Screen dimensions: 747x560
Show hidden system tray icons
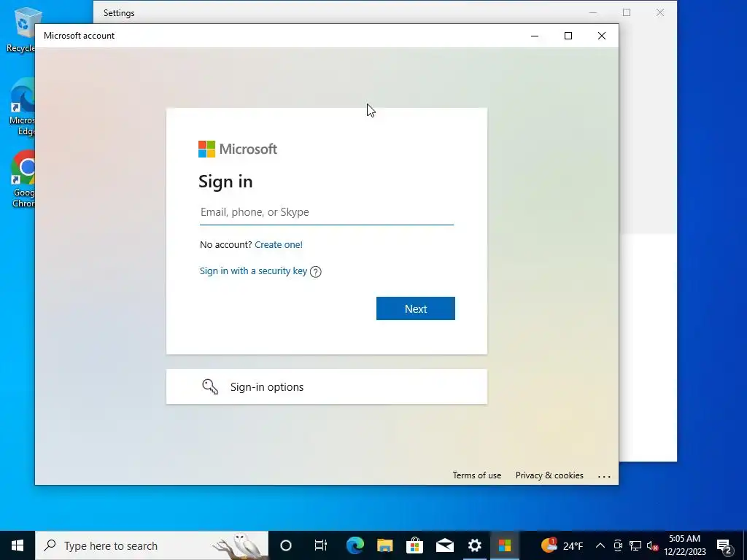point(600,545)
